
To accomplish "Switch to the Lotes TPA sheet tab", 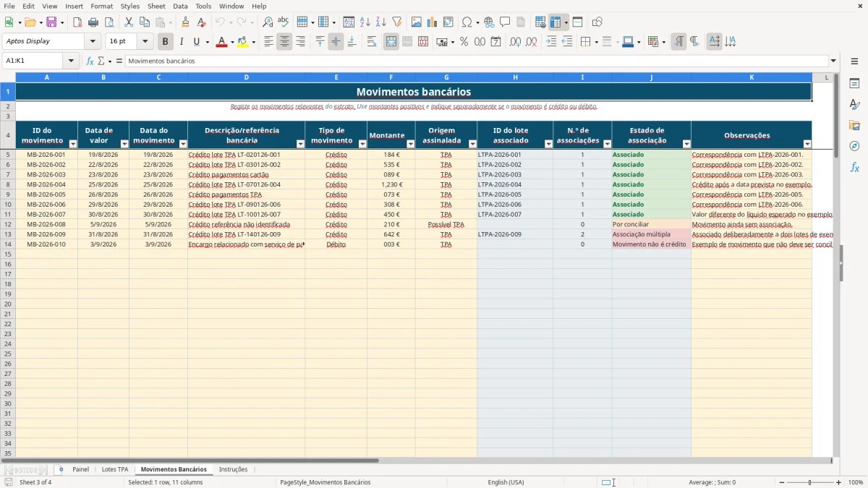I will (x=115, y=469).
